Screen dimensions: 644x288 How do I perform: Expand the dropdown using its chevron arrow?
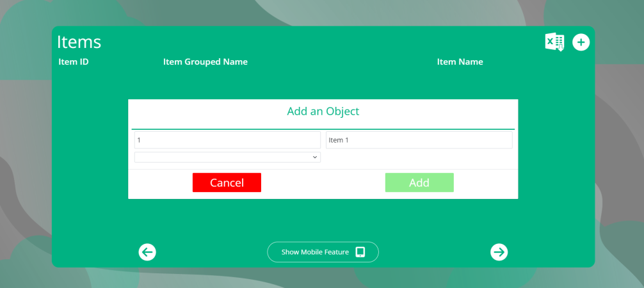(314, 157)
